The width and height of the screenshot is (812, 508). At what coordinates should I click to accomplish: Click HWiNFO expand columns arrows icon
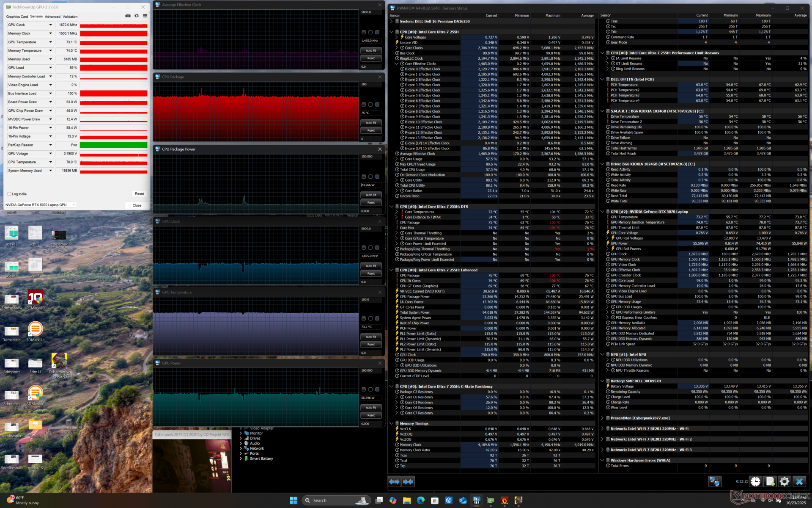(394, 482)
